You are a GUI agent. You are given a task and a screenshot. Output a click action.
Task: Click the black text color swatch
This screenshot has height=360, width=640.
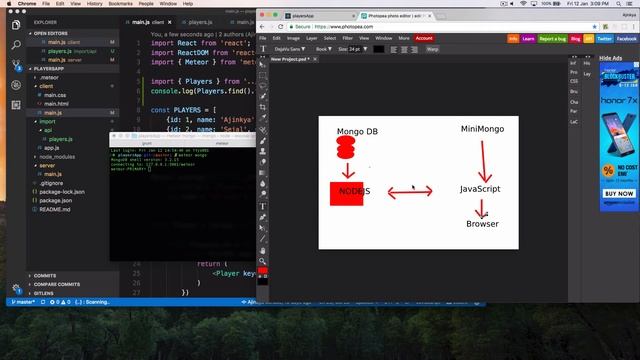(x=378, y=49)
